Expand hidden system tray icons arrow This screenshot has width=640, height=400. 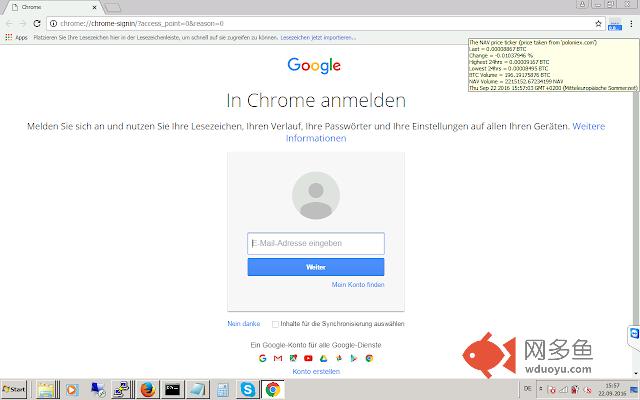tap(541, 389)
